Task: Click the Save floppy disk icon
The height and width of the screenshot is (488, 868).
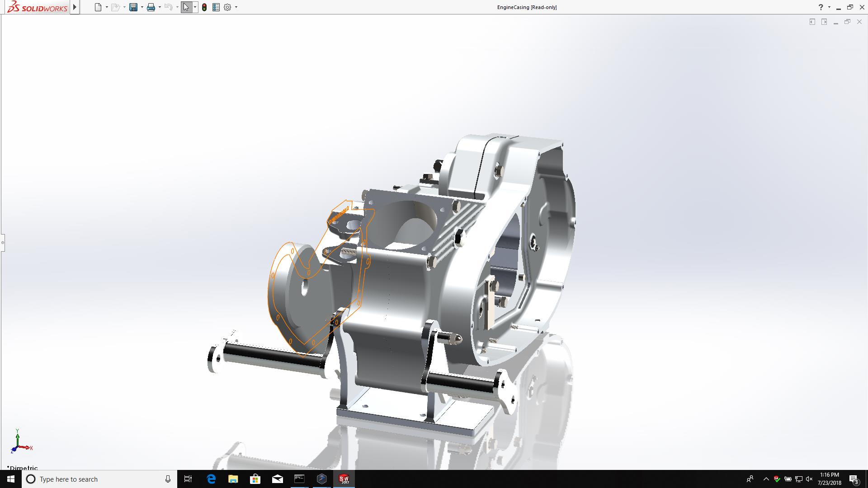Action: coord(133,7)
